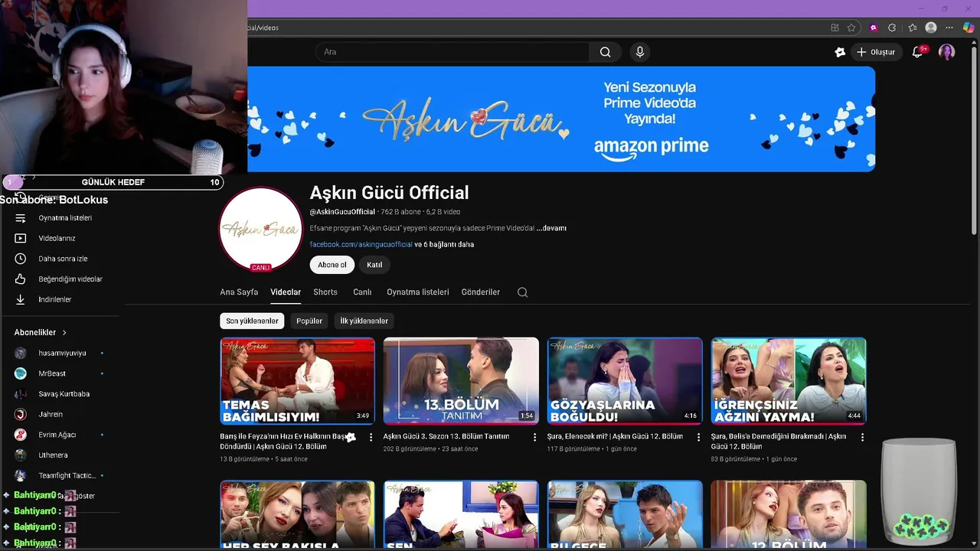Click the Amazon Prime channel banner
This screenshot has height=551, width=980.
point(561,119)
